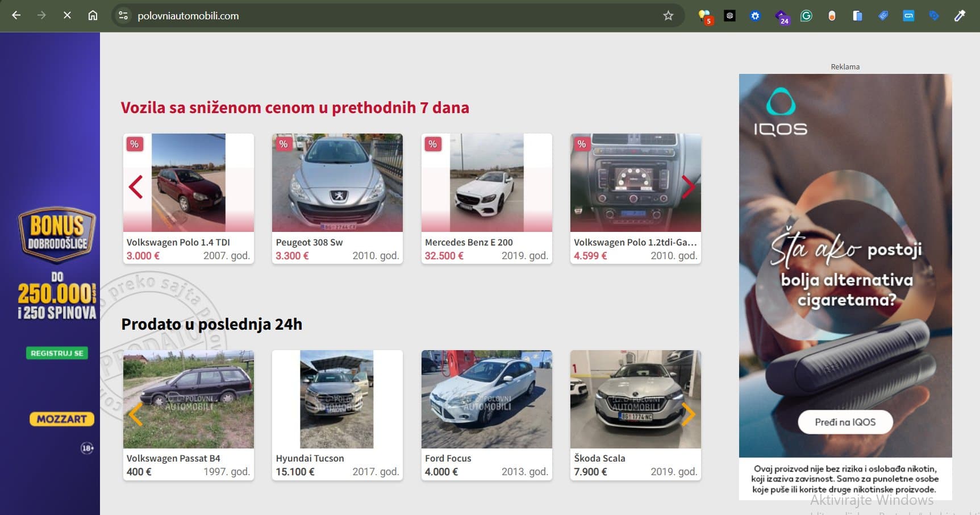Click the IQOS logo in the ad
980x515 pixels.
click(x=781, y=113)
